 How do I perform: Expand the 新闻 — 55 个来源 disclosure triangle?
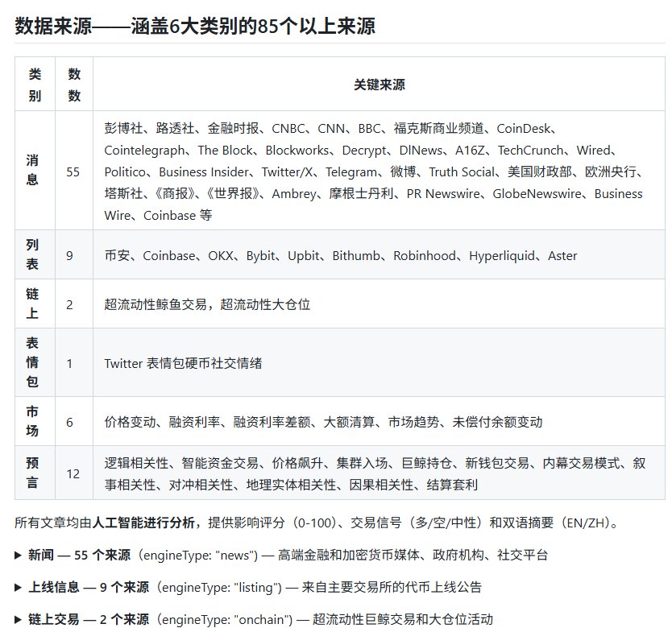point(18,556)
